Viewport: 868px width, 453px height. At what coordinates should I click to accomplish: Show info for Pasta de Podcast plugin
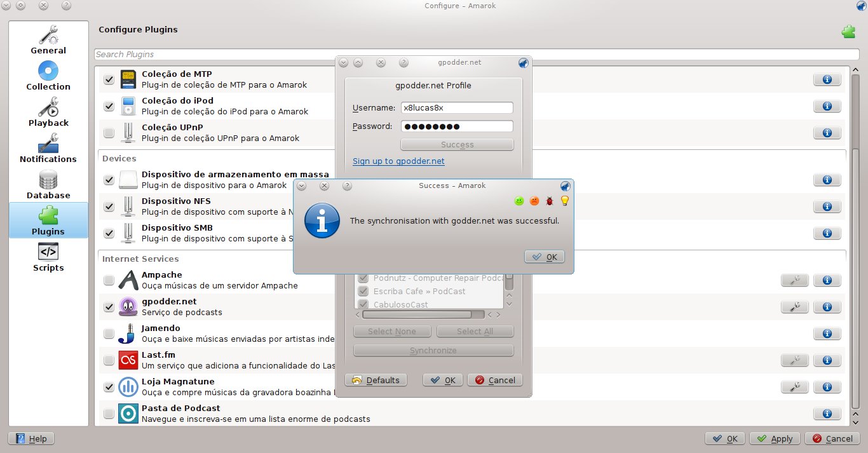tap(827, 414)
